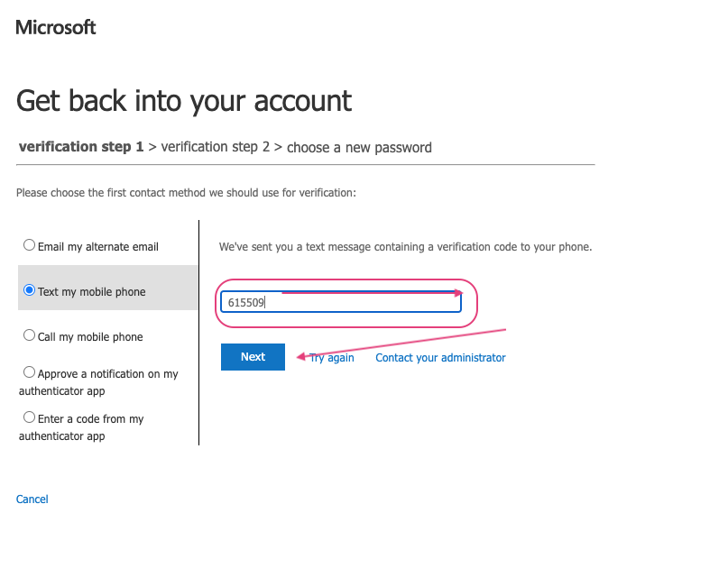Click the 'verification step 1' breadcrumb text
The width and height of the screenshot is (728, 568).
[x=81, y=147]
